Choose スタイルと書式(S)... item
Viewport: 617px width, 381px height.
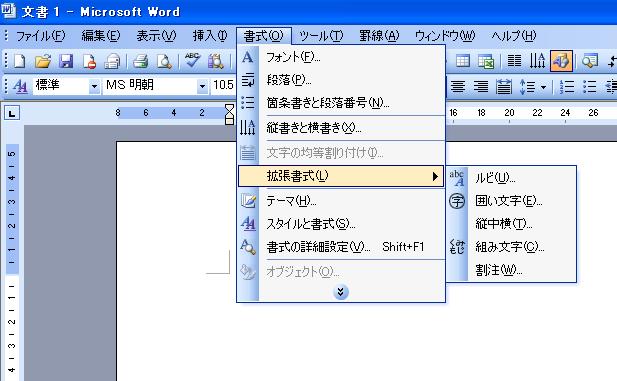(x=341, y=224)
